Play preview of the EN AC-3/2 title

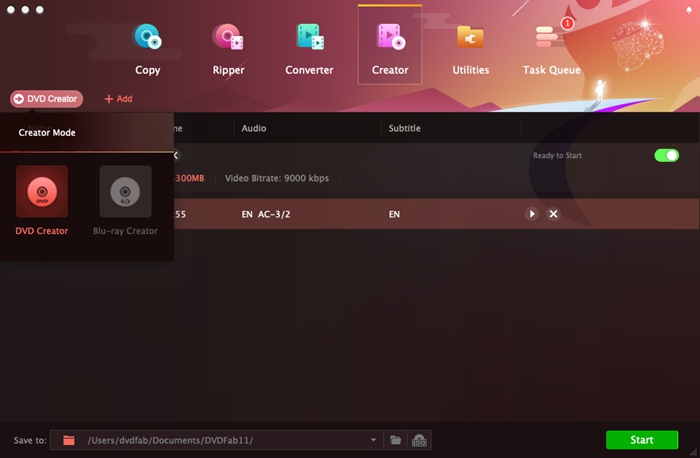click(532, 214)
